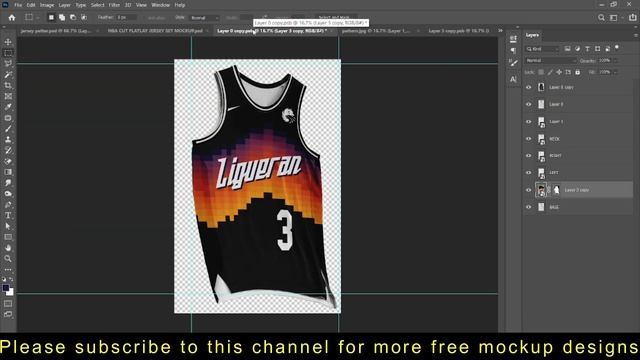The image size is (640, 360).
Task: Hide the LEFT layer
Action: tap(529, 173)
